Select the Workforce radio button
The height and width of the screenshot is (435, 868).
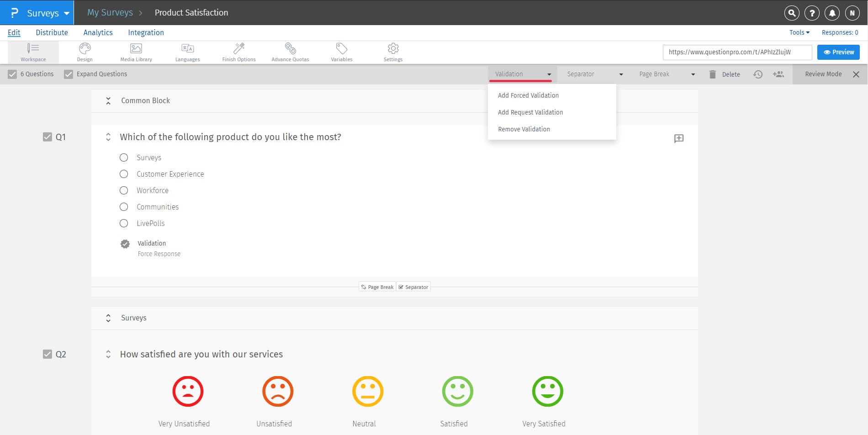(x=123, y=190)
